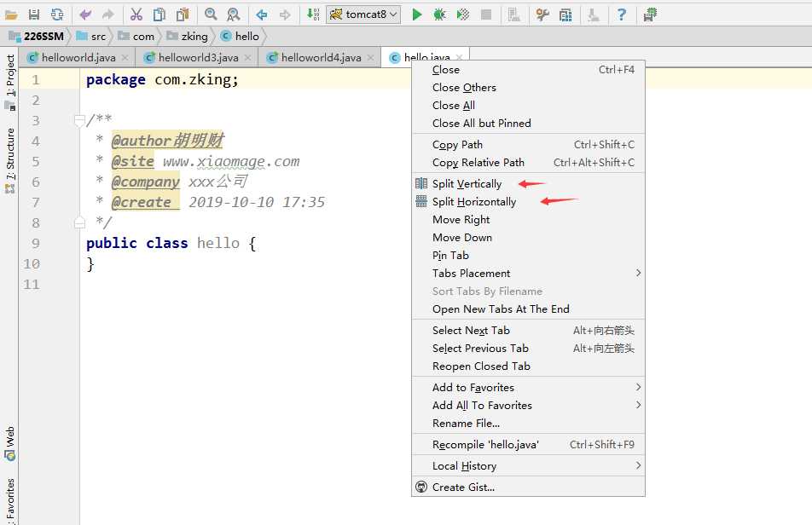Choose Close Others

coord(528,88)
